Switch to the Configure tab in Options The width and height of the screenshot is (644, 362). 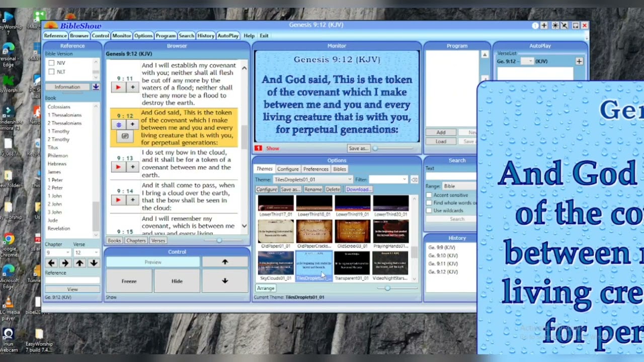[288, 169]
